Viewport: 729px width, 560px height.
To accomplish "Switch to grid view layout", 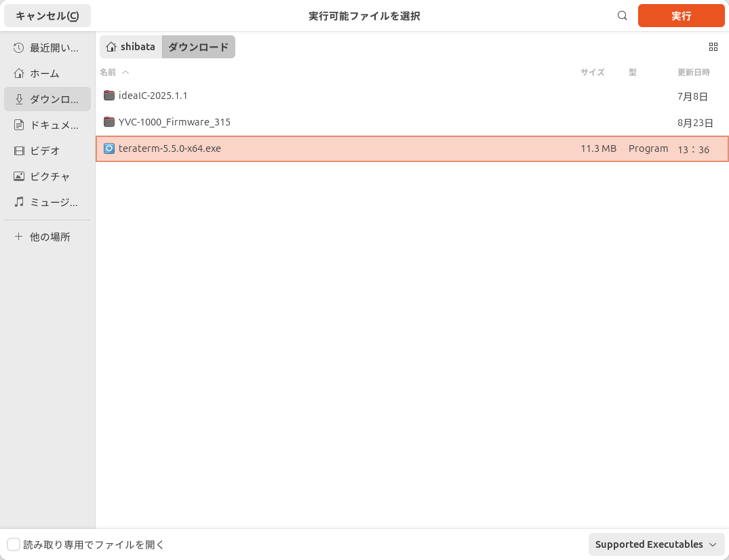I will 713,47.
